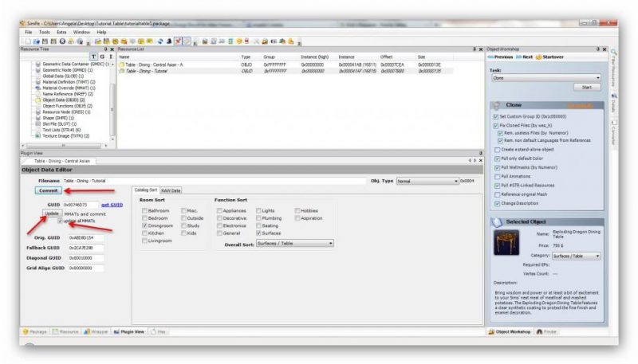638x364 pixels.
Task: Click the get GUID link
Action: click(112, 205)
